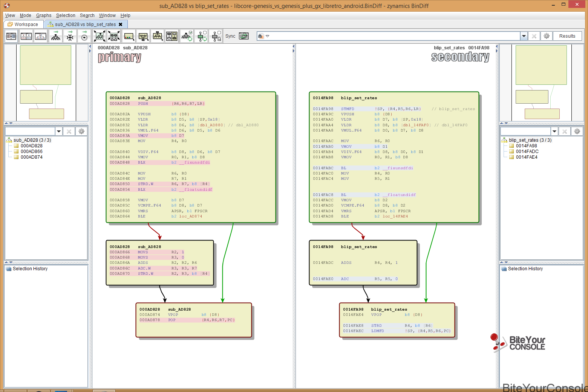Clear primary tree search X icon
588x392 pixels.
(x=69, y=131)
